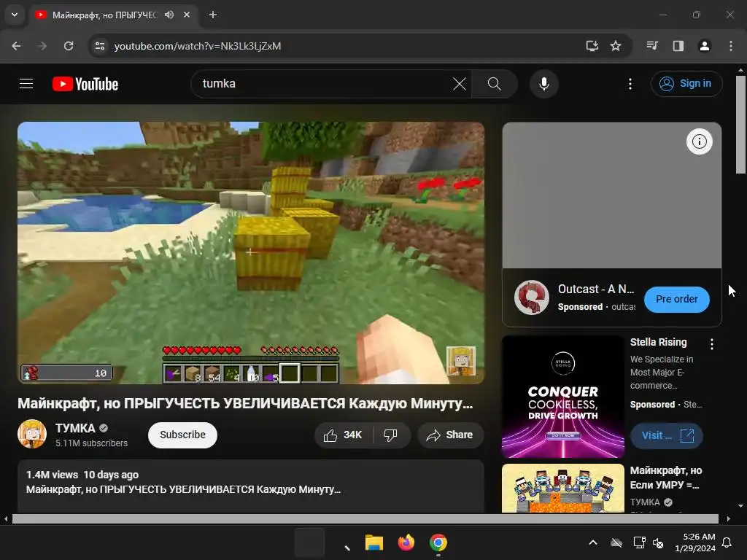Open Firefox from taskbar
Viewport: 747px width, 560px height.
(406, 542)
